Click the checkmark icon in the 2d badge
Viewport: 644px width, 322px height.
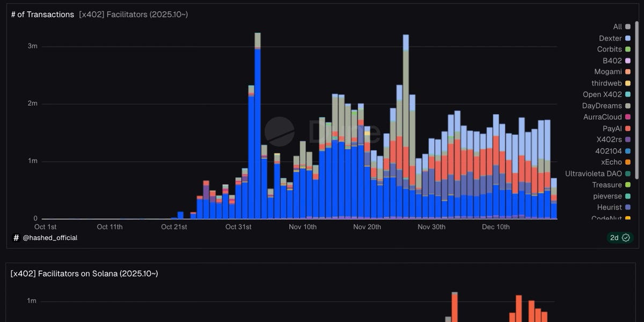pyautogui.click(x=626, y=238)
